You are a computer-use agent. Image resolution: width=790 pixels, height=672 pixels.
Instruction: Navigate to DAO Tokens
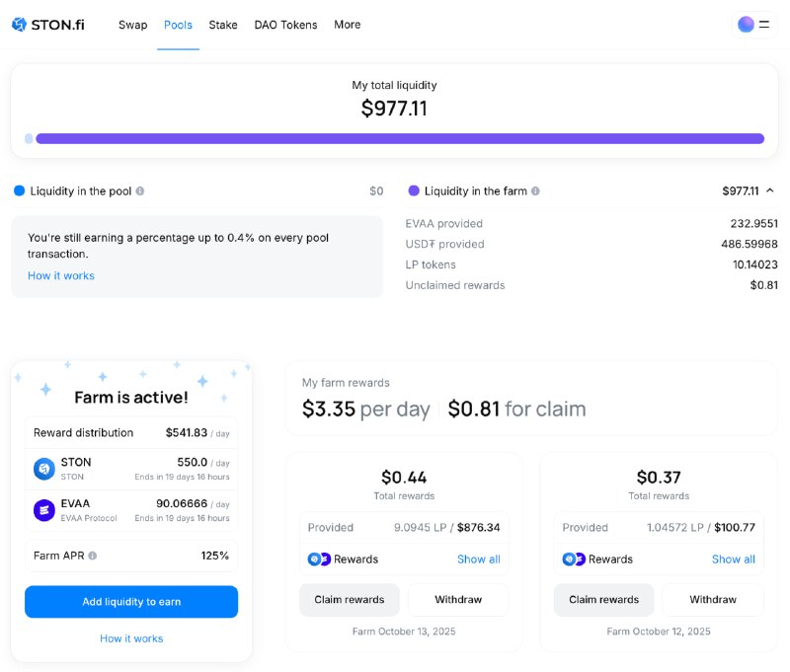point(285,25)
